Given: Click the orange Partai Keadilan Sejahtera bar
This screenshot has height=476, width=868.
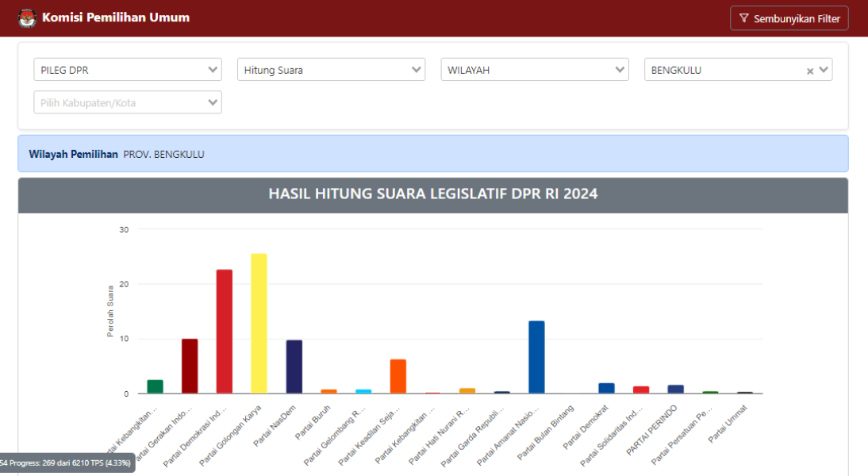Looking at the screenshot, I should (398, 376).
